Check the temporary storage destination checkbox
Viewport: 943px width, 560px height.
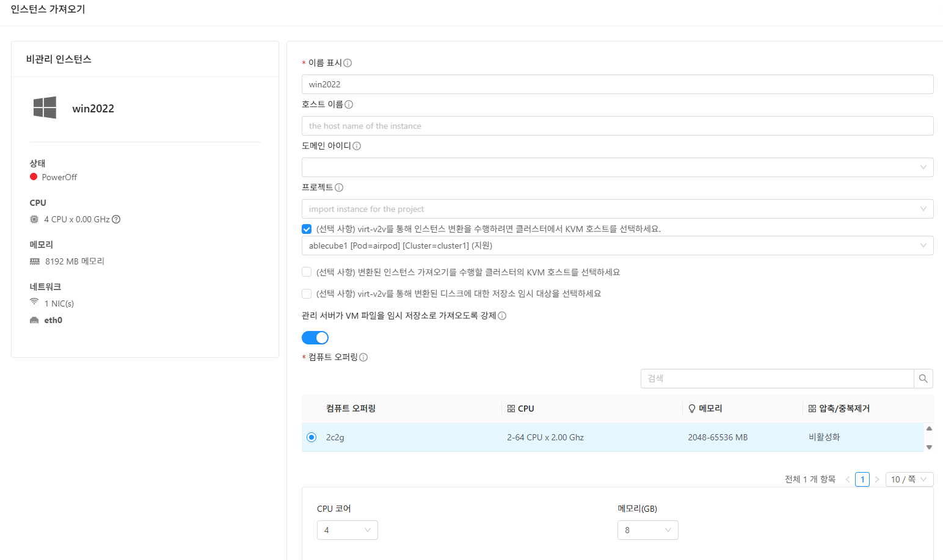pyautogui.click(x=307, y=294)
